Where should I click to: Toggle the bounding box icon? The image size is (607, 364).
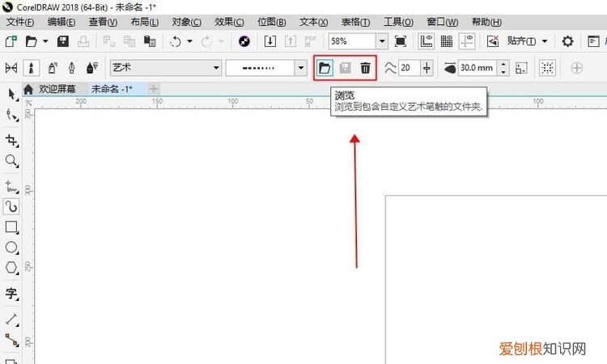pos(547,68)
